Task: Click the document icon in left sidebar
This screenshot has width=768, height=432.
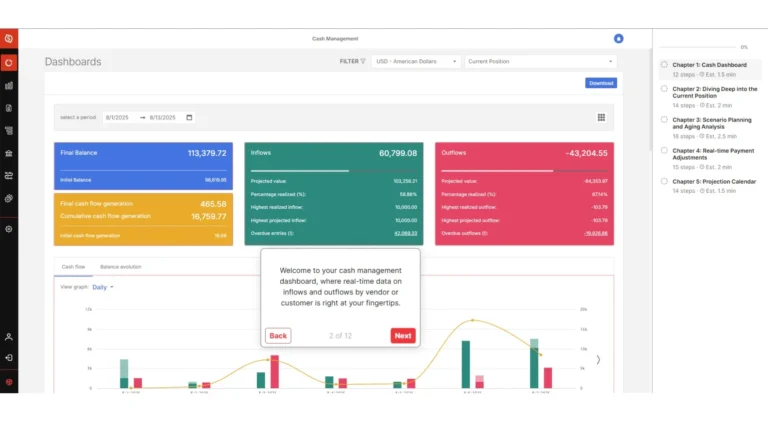Action: pyautogui.click(x=9, y=108)
